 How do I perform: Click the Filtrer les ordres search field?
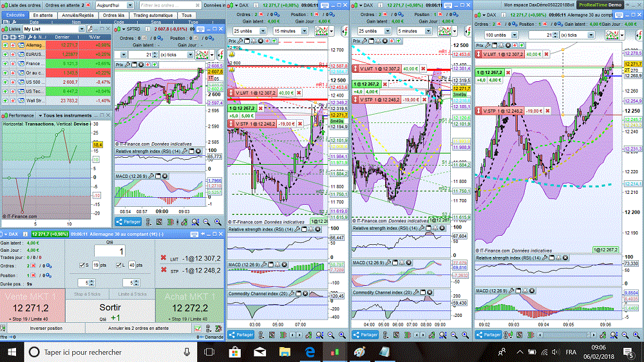coord(169,5)
